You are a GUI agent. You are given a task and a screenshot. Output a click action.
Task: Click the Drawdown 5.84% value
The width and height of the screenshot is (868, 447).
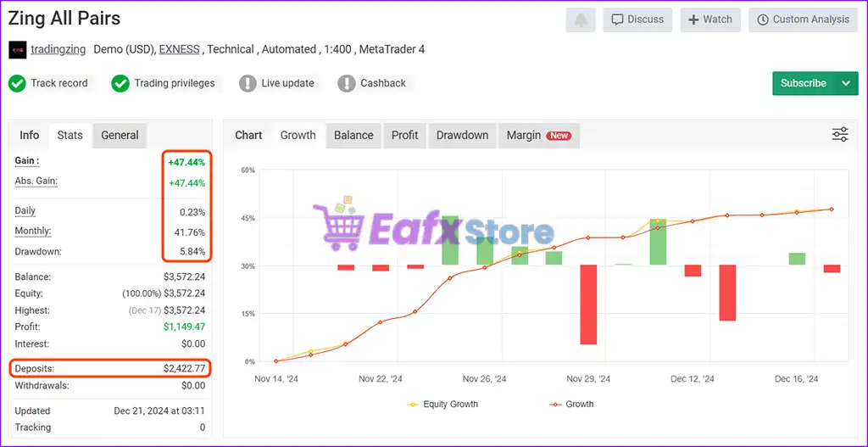pyautogui.click(x=192, y=252)
